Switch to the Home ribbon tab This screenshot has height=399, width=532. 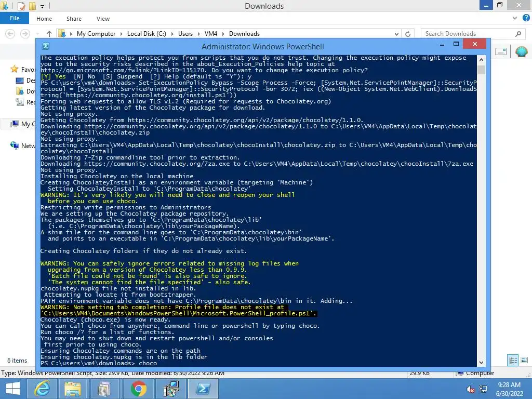[x=44, y=19]
